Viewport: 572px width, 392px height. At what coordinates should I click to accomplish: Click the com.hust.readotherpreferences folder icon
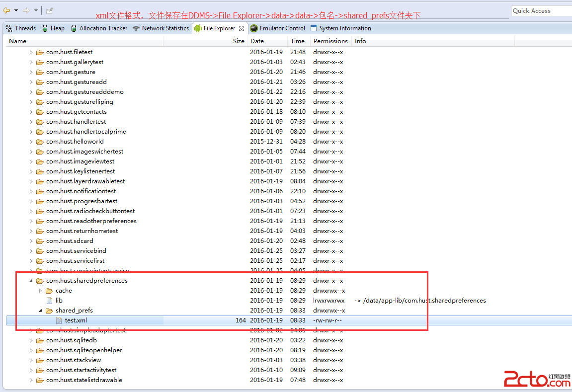click(x=40, y=221)
